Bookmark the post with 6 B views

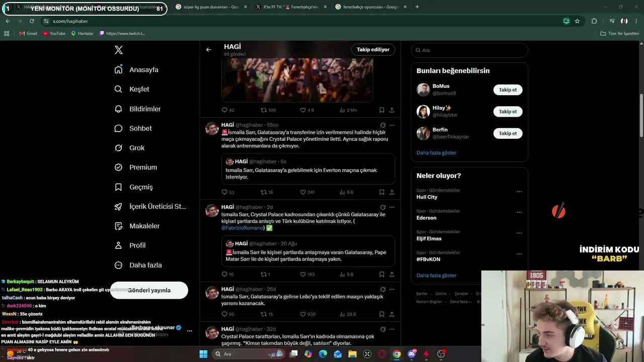[x=382, y=192]
